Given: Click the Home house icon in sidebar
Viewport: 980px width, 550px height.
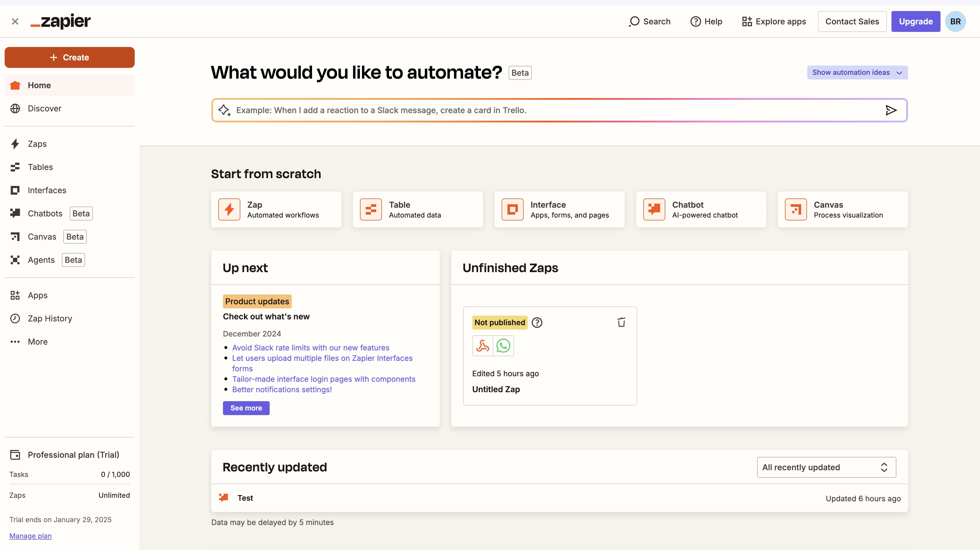Looking at the screenshot, I should click(15, 85).
